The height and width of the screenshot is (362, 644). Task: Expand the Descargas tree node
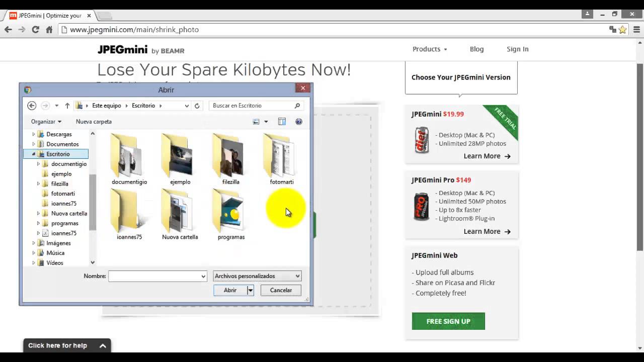coord(34,134)
